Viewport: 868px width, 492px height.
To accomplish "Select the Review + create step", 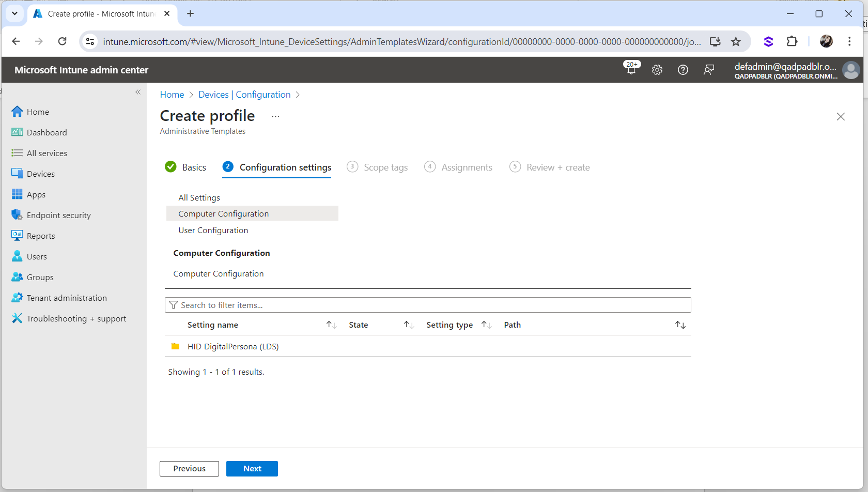I will (x=550, y=167).
